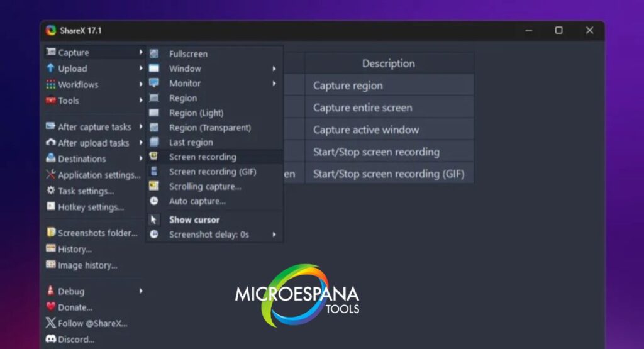Image resolution: width=644 pixels, height=349 pixels.
Task: Click the Hotkey settings icon
Action: point(50,206)
